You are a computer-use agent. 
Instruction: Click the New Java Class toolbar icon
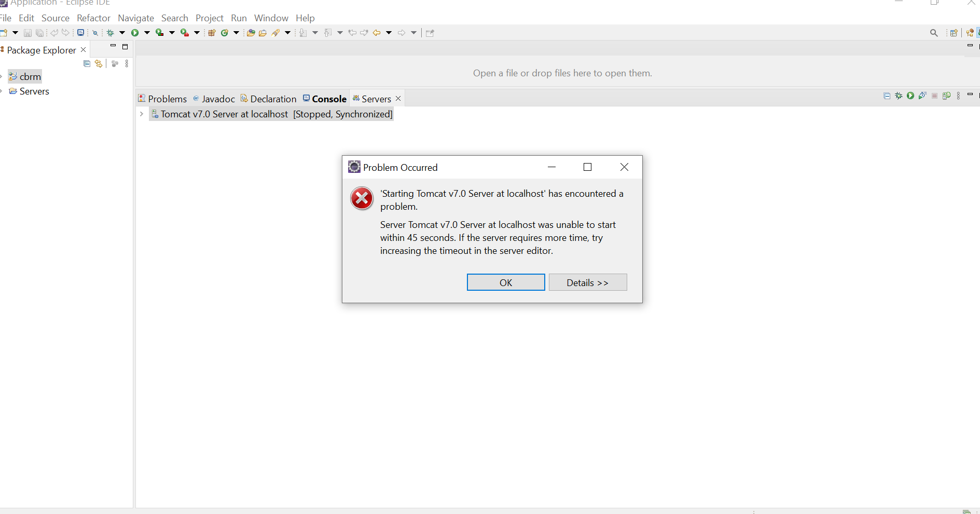point(224,33)
